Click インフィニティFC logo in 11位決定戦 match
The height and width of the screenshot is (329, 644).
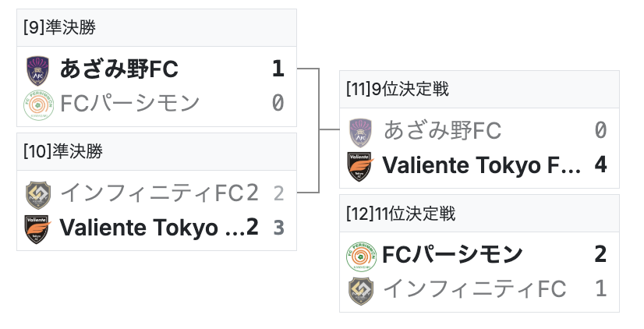coord(359,289)
